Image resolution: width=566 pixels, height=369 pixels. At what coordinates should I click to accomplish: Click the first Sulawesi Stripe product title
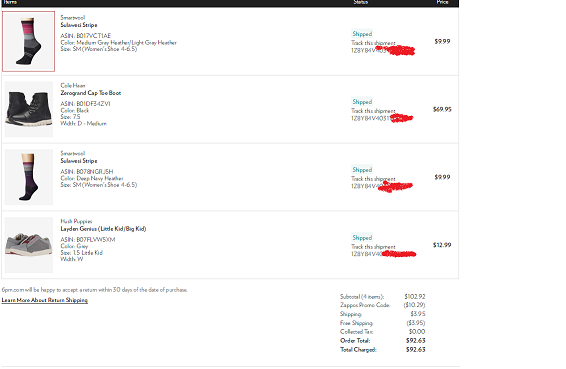pos(79,25)
